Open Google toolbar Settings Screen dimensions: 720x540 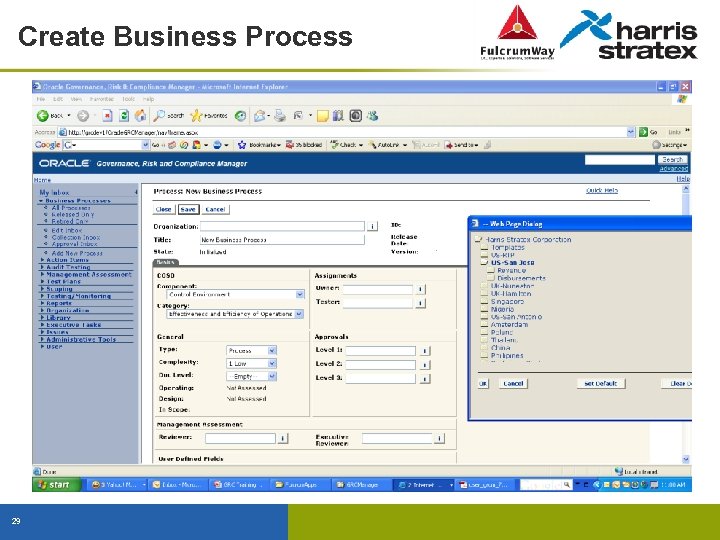point(669,145)
